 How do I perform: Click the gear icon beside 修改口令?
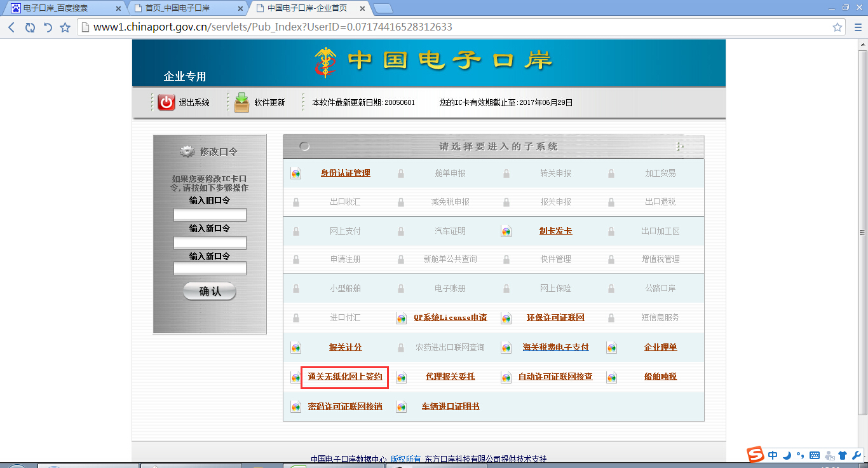point(187,152)
